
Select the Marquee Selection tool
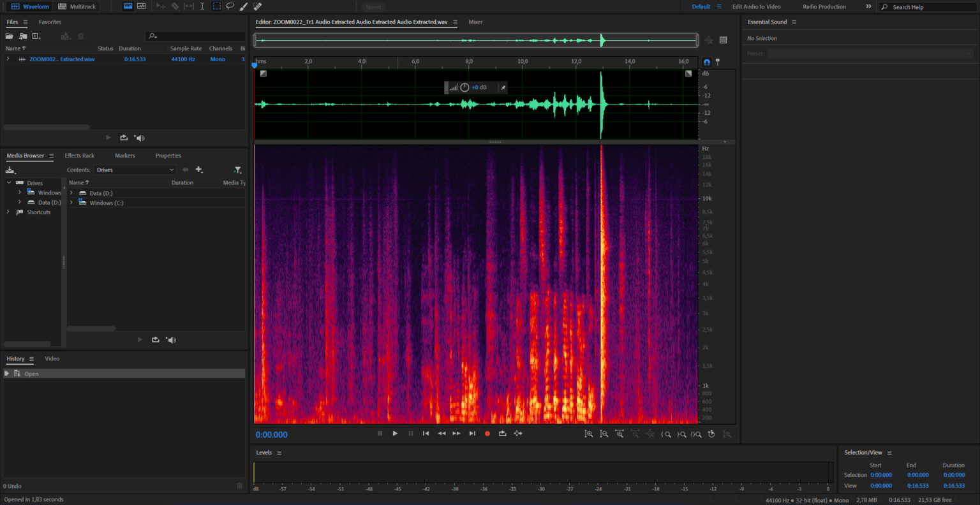[216, 6]
